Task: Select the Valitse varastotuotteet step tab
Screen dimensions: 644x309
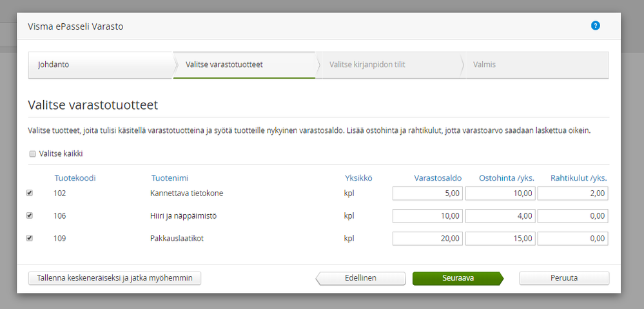Action: coord(244,65)
